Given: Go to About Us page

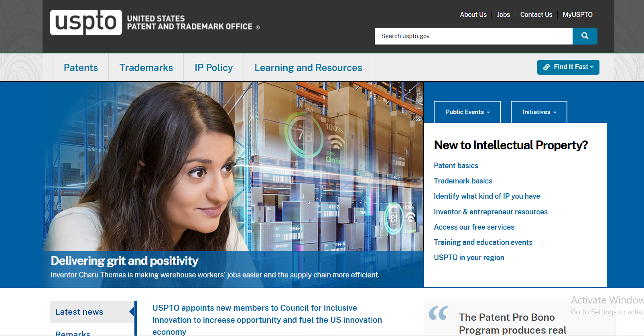Looking at the screenshot, I should click(x=473, y=14).
